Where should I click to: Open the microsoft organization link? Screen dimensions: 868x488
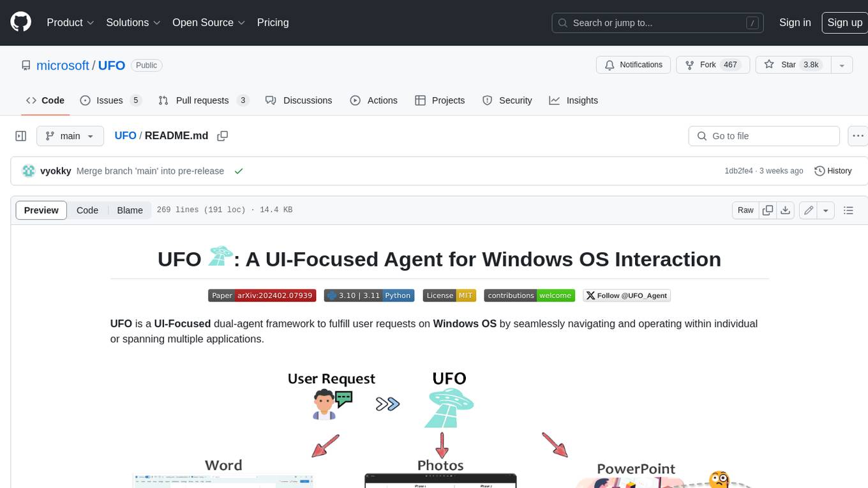point(63,65)
